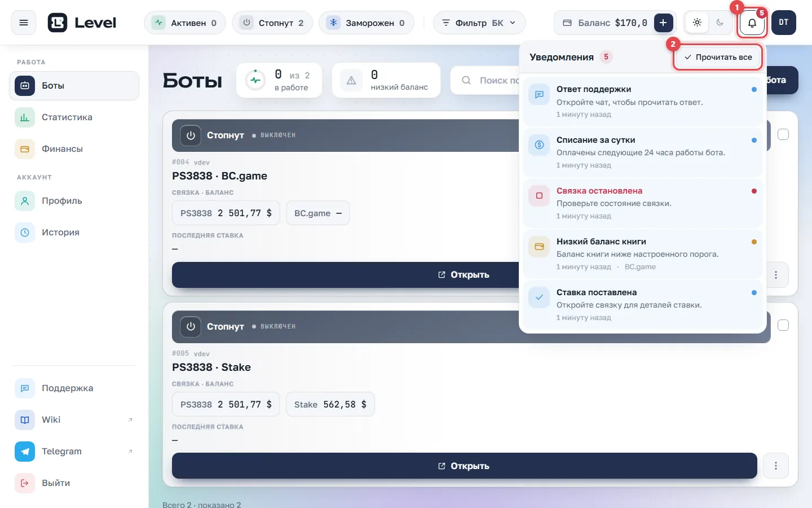Image resolution: width=812 pixels, height=508 pixels.
Task: Click the Wiki book icon
Action: tap(25, 420)
